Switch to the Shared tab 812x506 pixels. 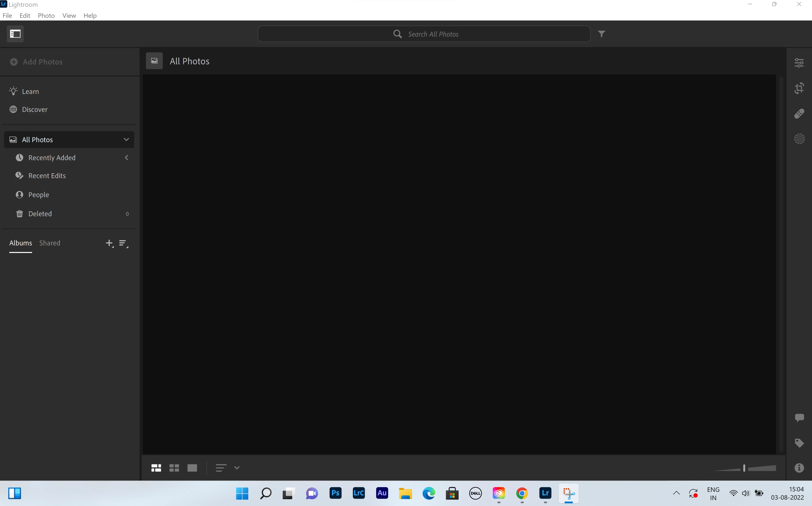click(x=50, y=243)
